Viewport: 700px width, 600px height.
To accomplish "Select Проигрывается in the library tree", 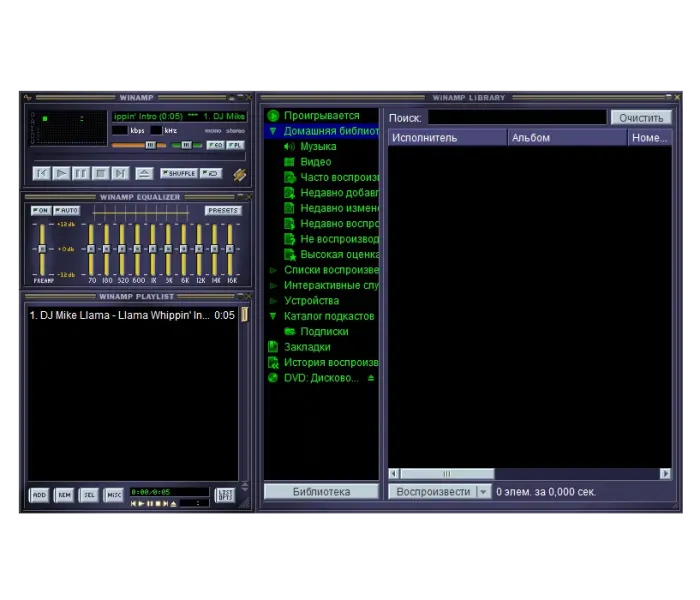I will [x=321, y=116].
